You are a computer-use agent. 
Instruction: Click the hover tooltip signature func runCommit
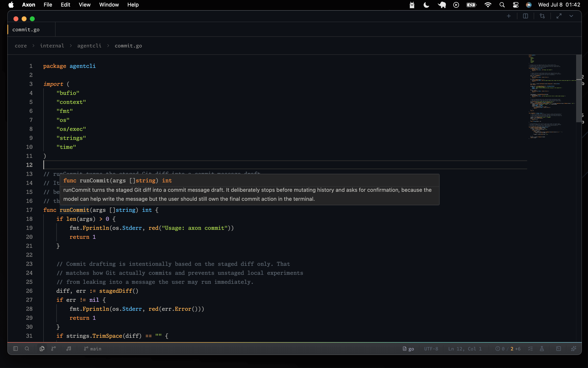(x=118, y=180)
